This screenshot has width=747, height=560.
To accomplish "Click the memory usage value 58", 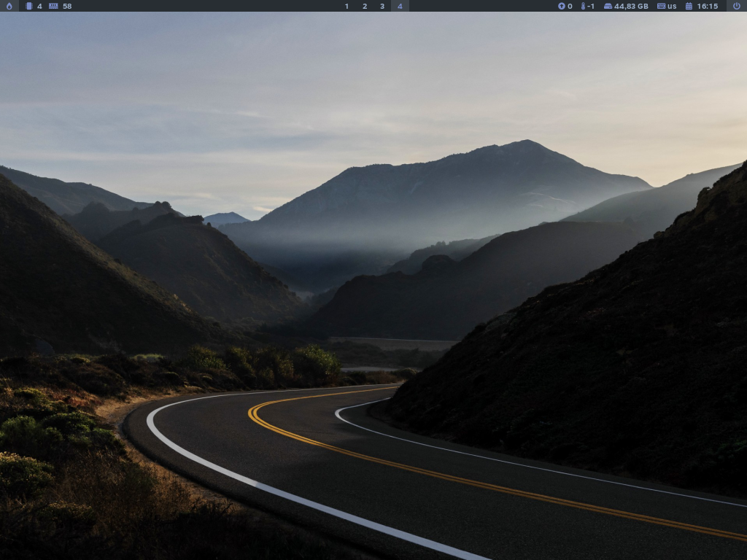I will 67,6.
